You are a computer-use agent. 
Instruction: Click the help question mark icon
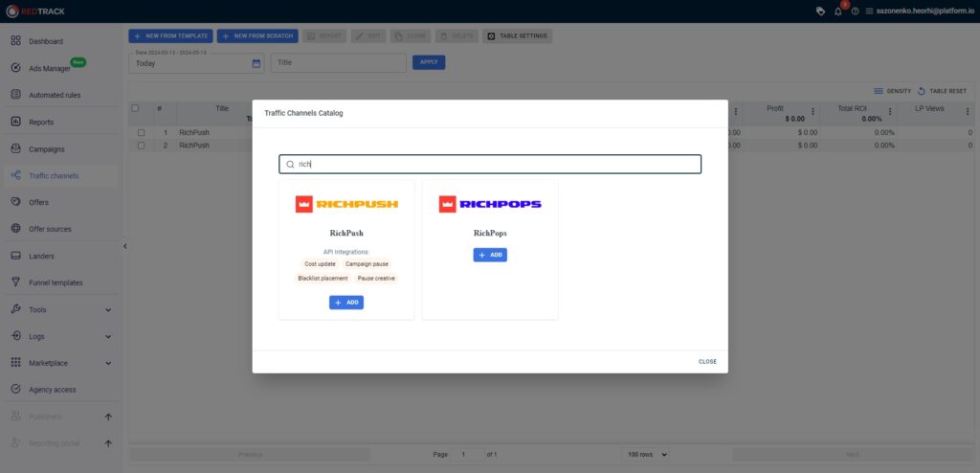point(855,11)
